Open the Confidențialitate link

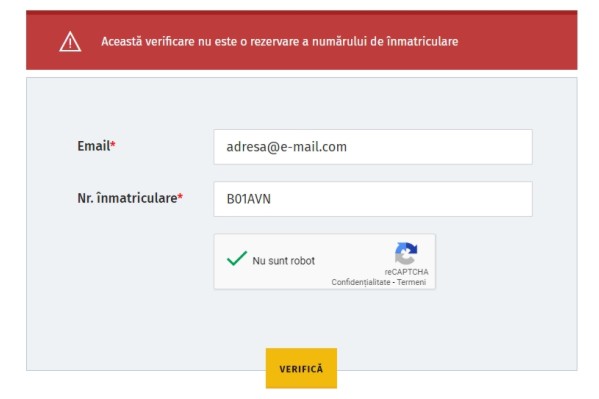361,282
